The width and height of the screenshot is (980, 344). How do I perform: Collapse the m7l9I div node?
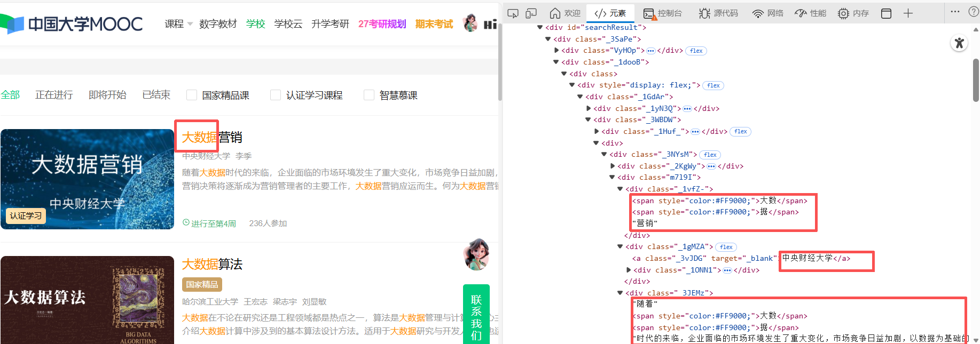[x=612, y=177]
